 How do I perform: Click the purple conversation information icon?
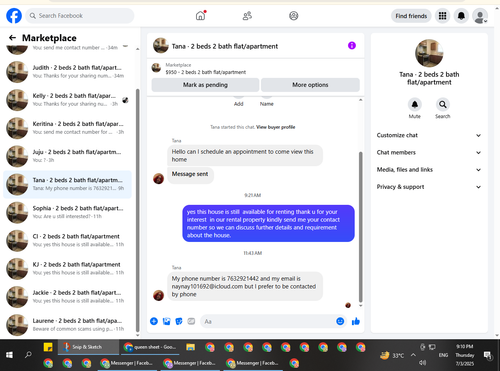[352, 45]
